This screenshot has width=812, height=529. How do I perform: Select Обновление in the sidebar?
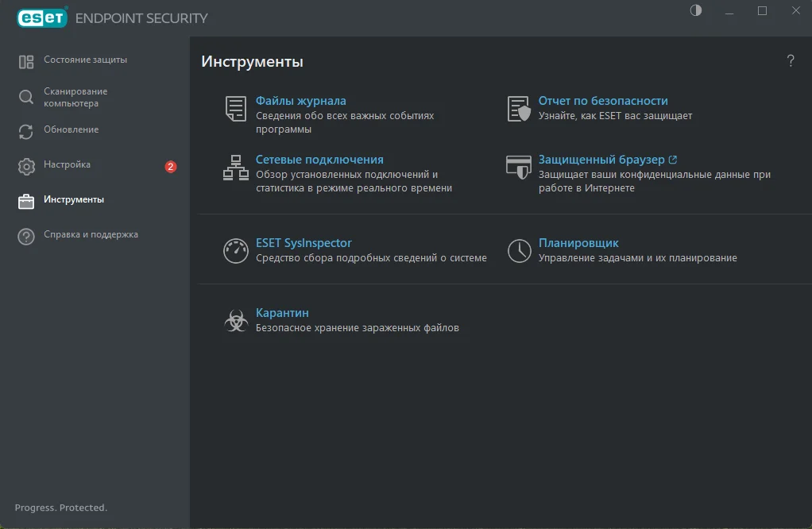71,129
